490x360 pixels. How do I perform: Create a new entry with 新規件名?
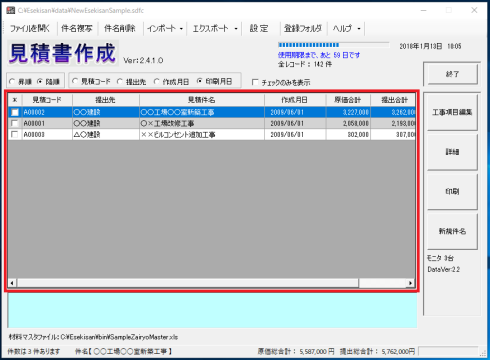pyautogui.click(x=452, y=231)
